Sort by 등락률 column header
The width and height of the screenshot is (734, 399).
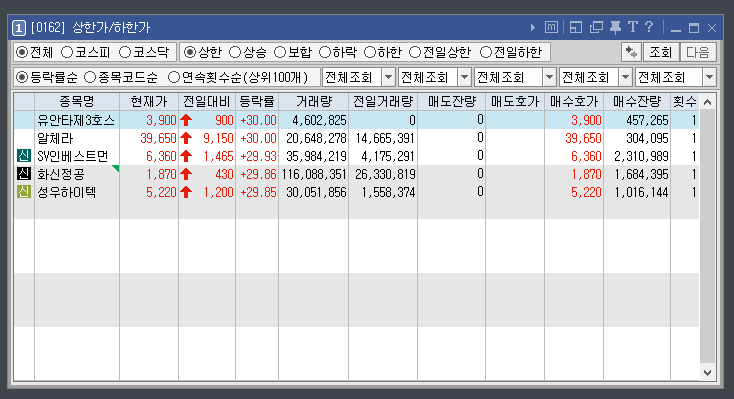257,102
